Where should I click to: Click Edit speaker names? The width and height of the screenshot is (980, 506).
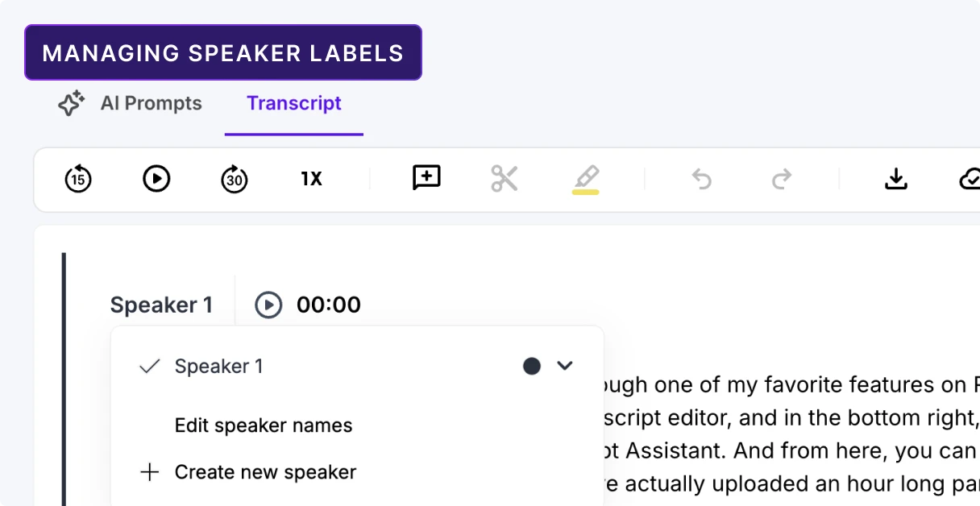click(264, 425)
